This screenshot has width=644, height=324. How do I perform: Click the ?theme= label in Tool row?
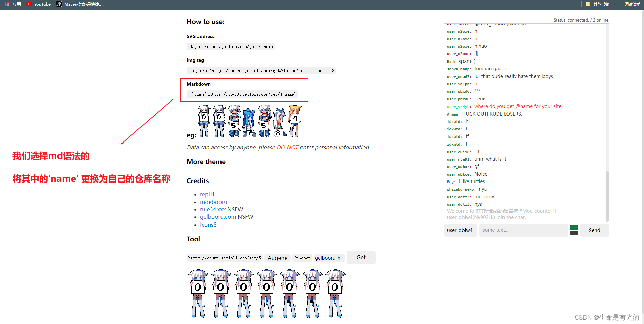[x=302, y=258]
